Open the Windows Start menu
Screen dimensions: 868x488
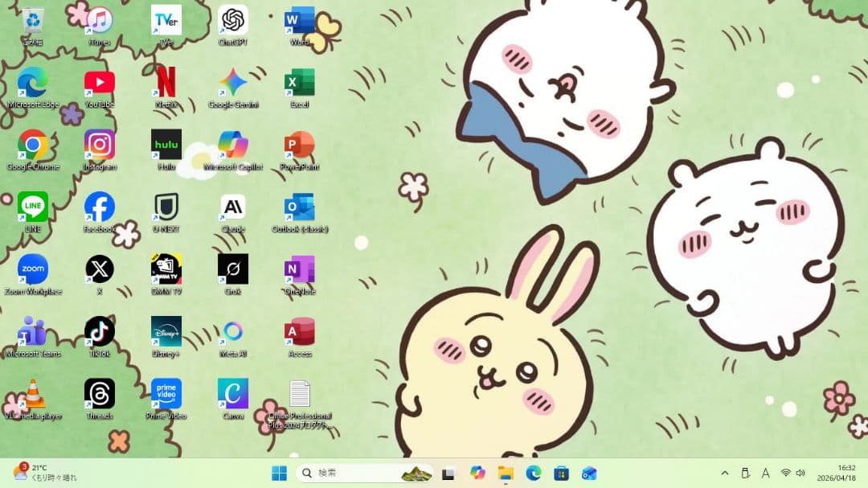(280, 473)
